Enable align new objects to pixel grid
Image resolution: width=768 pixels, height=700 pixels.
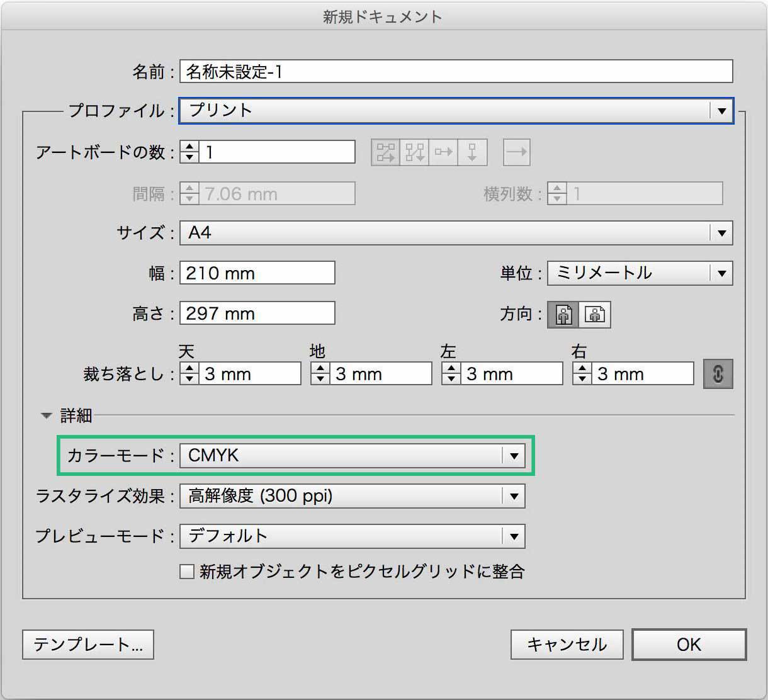coord(187,571)
